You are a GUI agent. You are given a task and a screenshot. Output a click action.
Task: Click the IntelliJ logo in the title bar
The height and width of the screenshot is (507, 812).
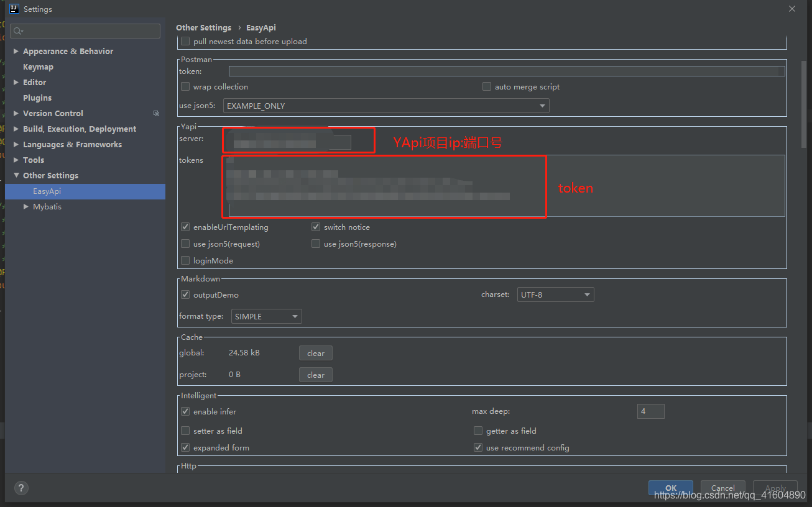[x=14, y=9]
